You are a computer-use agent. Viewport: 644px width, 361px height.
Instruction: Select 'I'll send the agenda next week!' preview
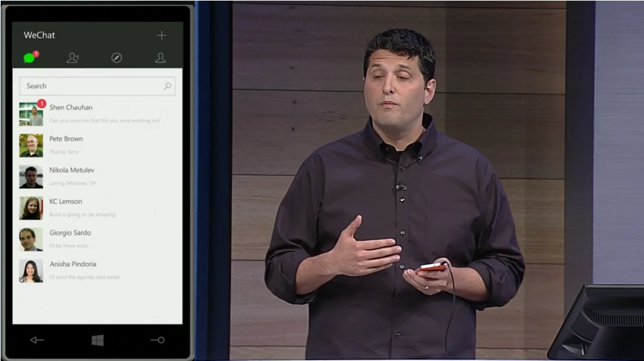[x=84, y=277]
